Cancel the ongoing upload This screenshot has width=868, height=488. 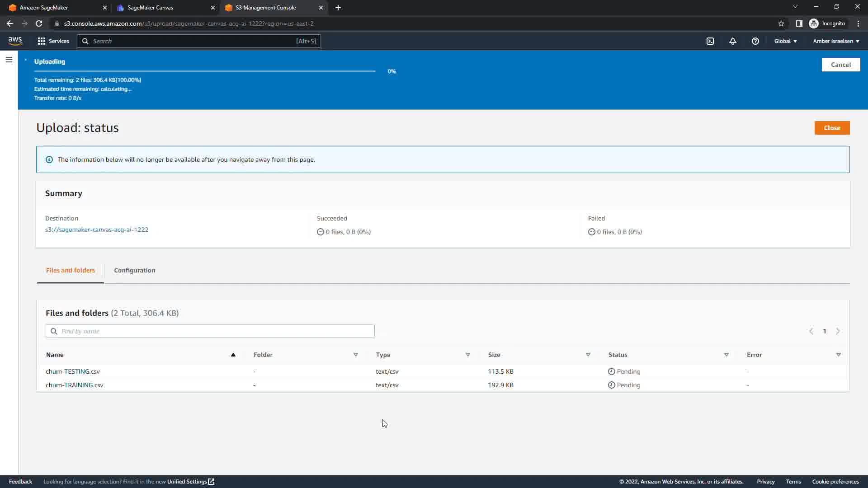(x=840, y=65)
